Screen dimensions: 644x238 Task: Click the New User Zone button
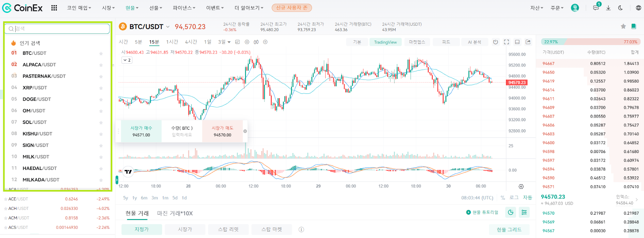click(292, 8)
